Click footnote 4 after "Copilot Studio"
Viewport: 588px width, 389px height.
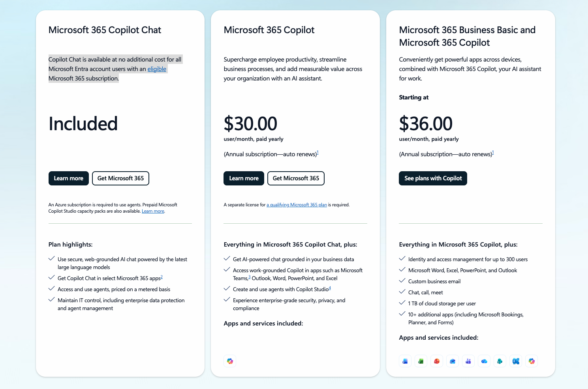coord(330,288)
